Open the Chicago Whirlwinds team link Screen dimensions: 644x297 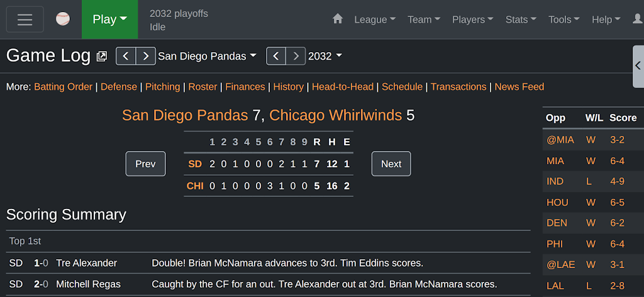[336, 115]
